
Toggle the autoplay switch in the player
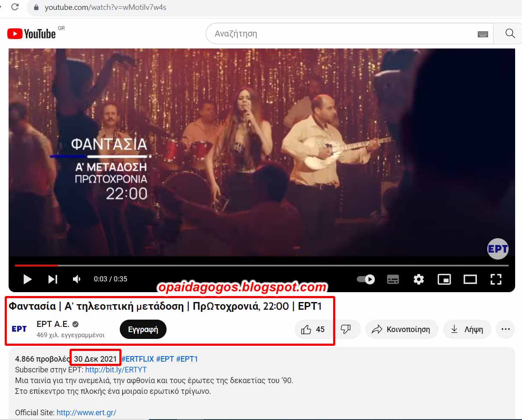(x=366, y=279)
